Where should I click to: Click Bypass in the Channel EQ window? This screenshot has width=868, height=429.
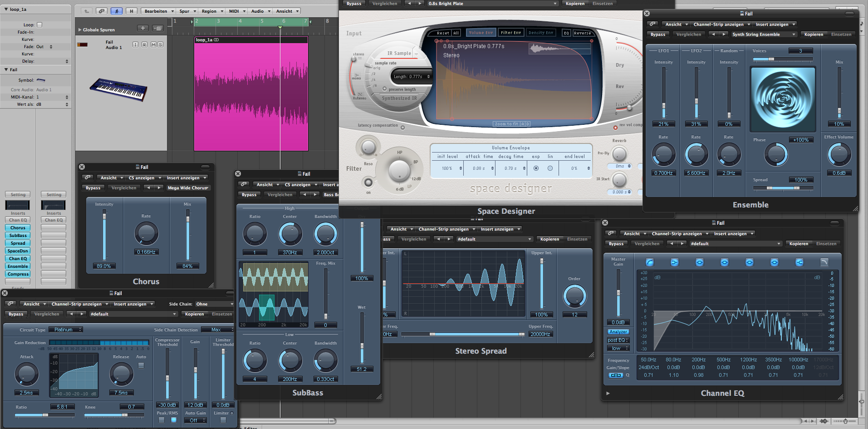pyautogui.click(x=616, y=244)
